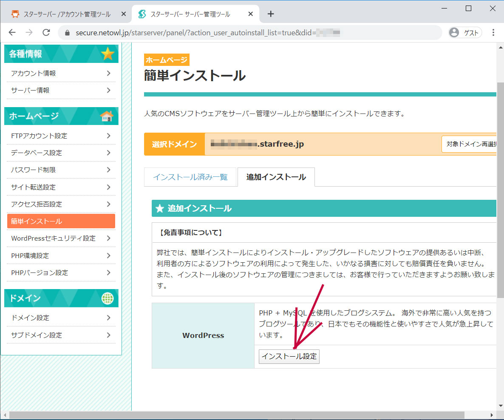504x420 pixels.
Task: Click chevron next to サーバー情報
Action: tap(109, 91)
